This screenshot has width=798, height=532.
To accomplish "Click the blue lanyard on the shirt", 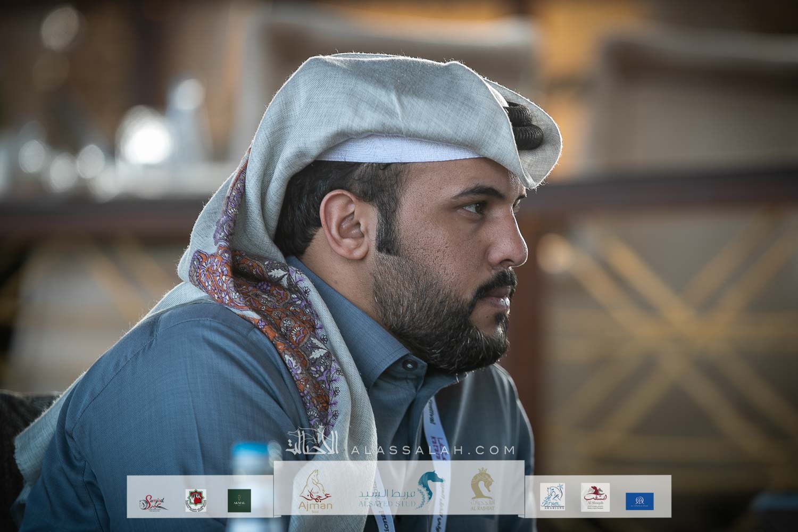I will [432, 420].
